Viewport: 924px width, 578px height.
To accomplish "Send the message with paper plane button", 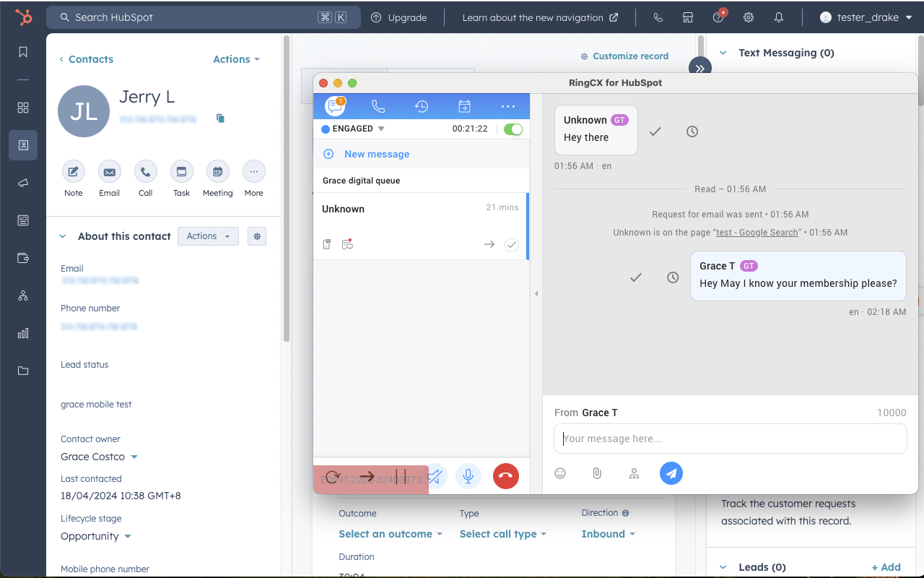I will tap(671, 473).
